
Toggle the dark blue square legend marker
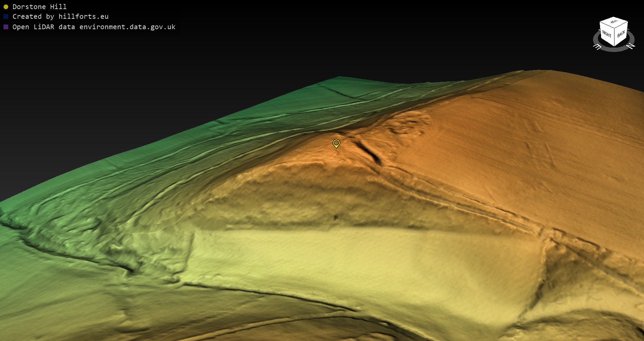6,16
